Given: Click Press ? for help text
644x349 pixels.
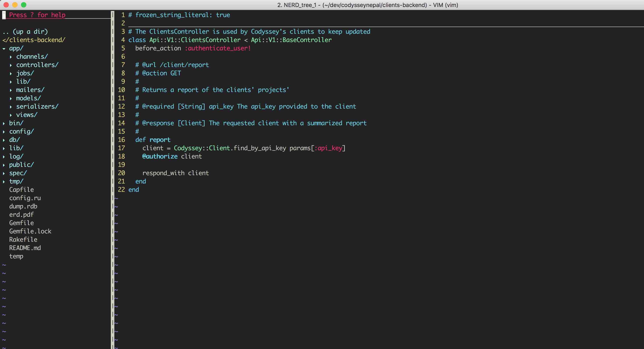Looking at the screenshot, I should pos(37,15).
